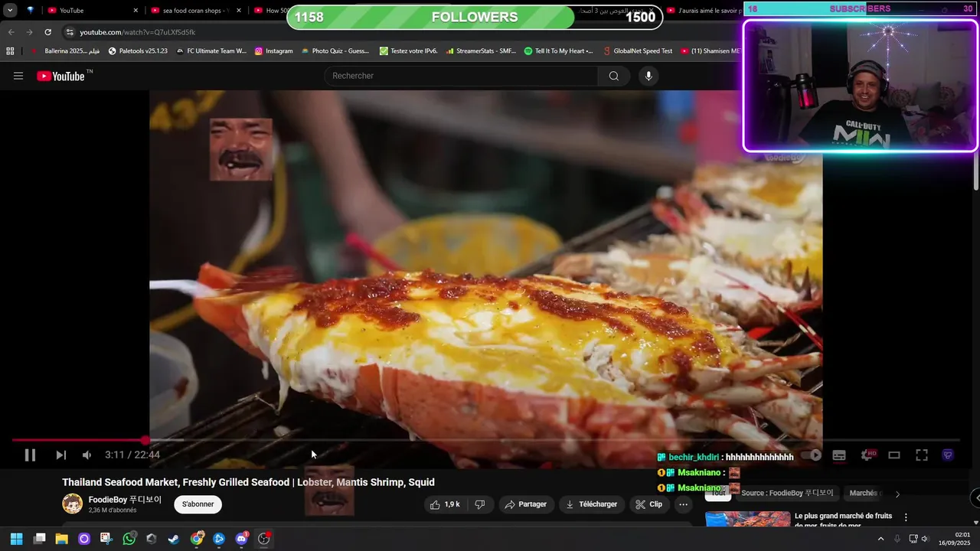The height and width of the screenshot is (551, 980).
Task: Switch to the How 50 tab
Action: click(x=276, y=11)
